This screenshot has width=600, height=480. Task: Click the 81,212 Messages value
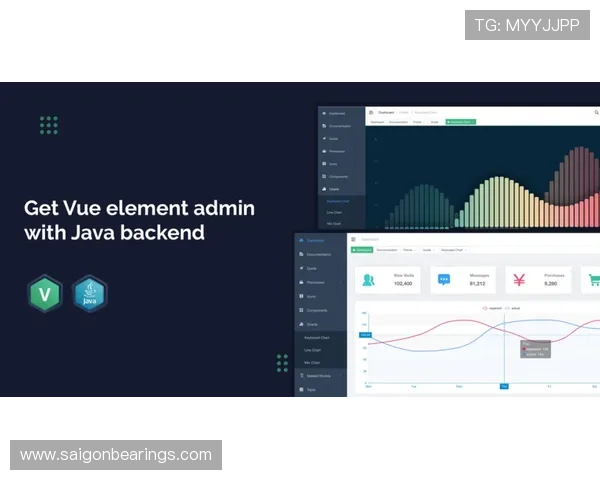tap(477, 284)
